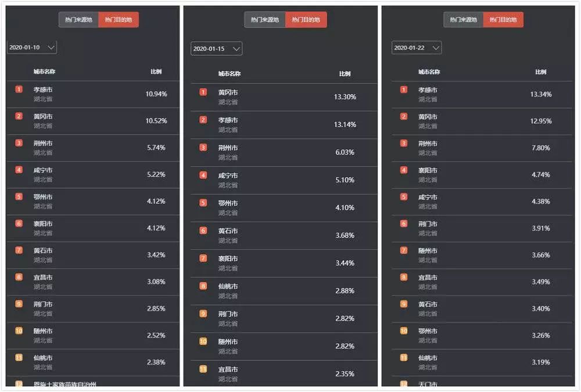Open the 2020-01-15 date dropdown
The image size is (581, 392).
[x=216, y=49]
